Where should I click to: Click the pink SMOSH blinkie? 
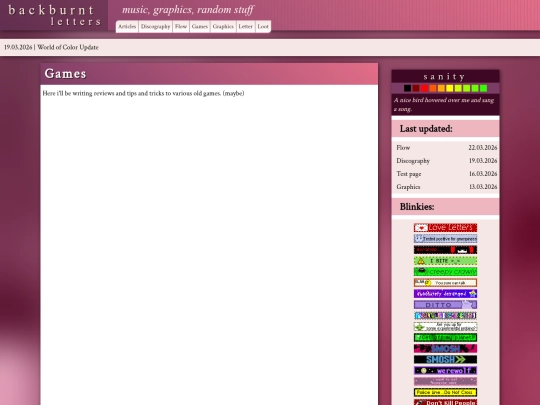[445, 349]
